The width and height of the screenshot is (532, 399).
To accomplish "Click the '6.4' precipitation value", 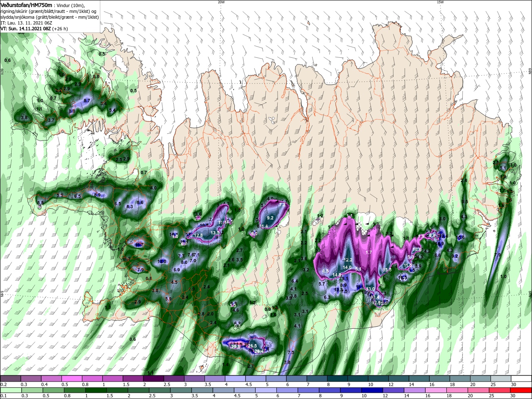I will (295, 281).
